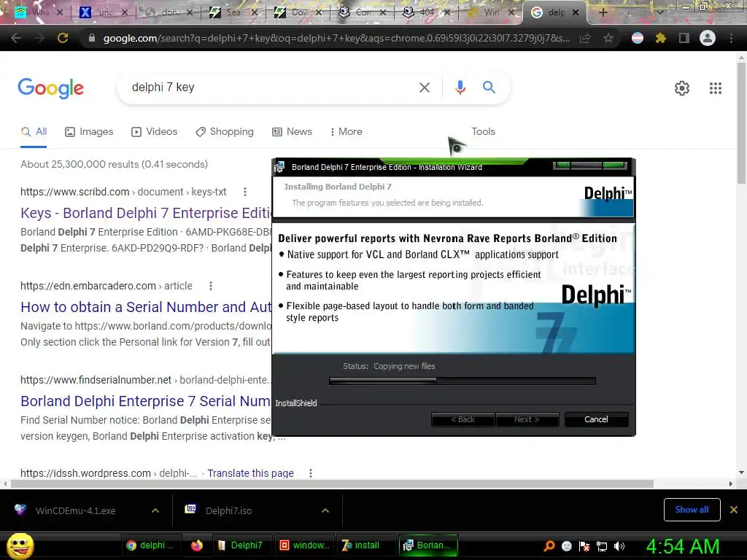
Task: Switch to the All results tab
Action: 34,131
